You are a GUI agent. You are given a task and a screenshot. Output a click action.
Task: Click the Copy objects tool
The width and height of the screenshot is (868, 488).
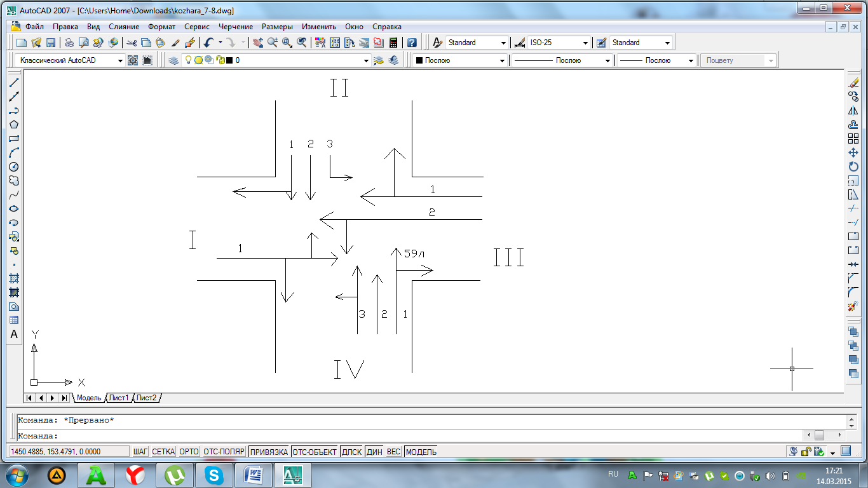tap(853, 97)
